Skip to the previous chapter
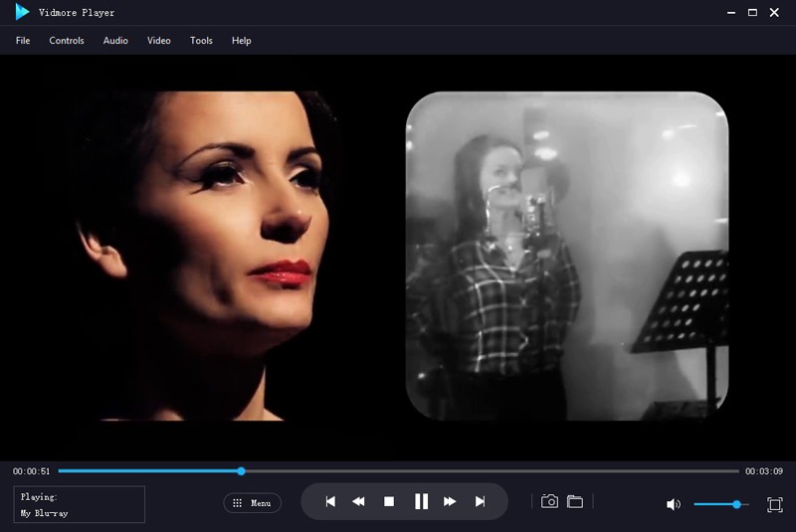Viewport: 796px width, 532px height. pyautogui.click(x=330, y=502)
